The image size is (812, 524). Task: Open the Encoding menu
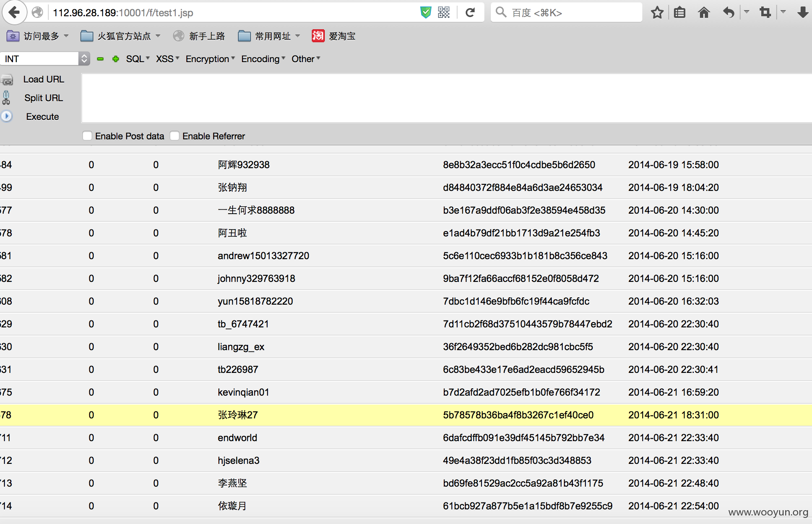[263, 59]
